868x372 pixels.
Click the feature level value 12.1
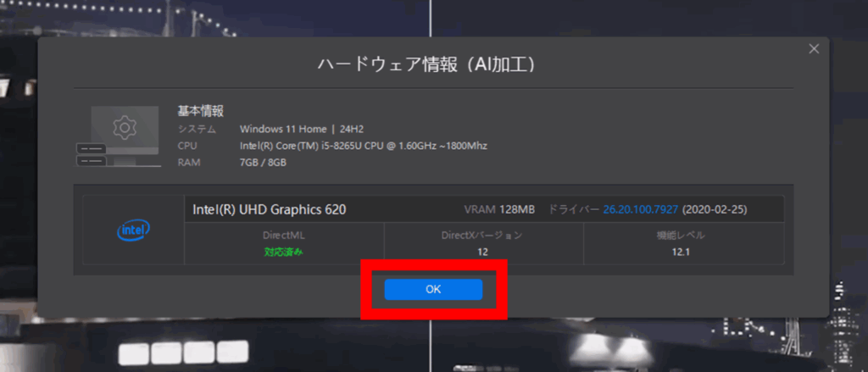tap(684, 253)
